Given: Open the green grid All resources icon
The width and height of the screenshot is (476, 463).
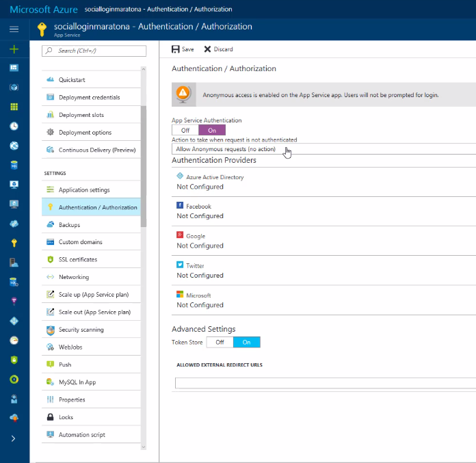Looking at the screenshot, I should point(14,107).
